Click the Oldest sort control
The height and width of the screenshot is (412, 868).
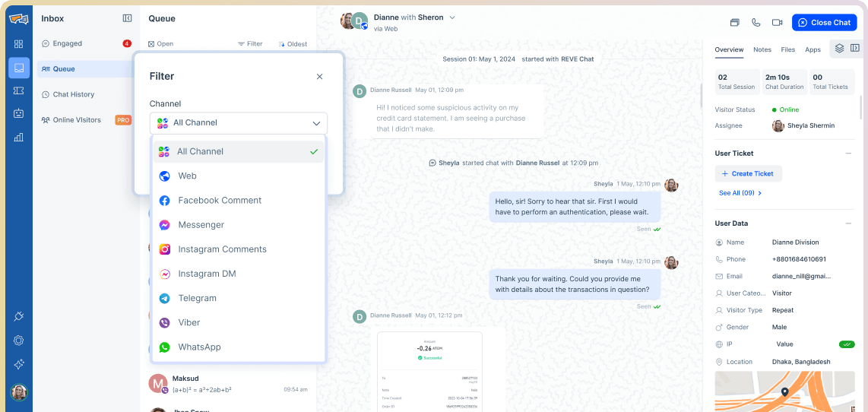(293, 44)
